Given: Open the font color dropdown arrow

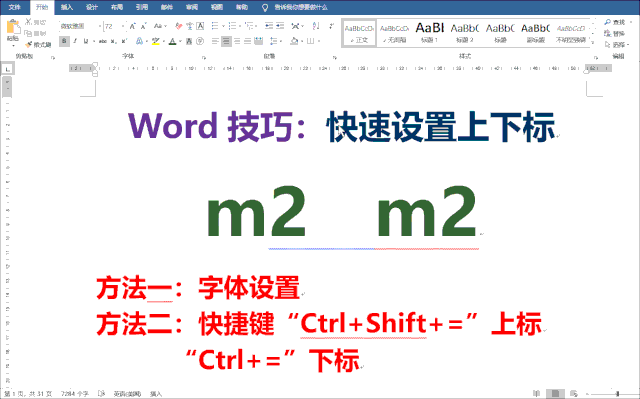Looking at the screenshot, I should pyautogui.click(x=180, y=41).
